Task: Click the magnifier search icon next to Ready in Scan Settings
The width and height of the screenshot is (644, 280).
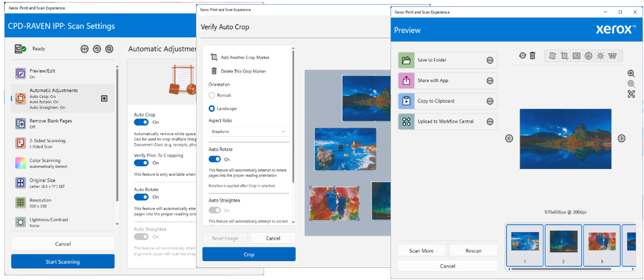Action: coord(109,49)
